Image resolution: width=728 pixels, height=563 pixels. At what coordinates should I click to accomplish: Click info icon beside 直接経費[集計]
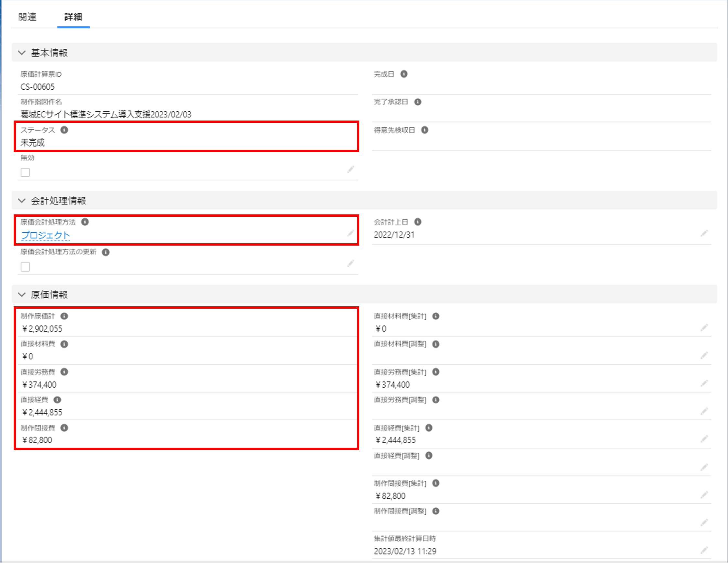click(x=429, y=428)
